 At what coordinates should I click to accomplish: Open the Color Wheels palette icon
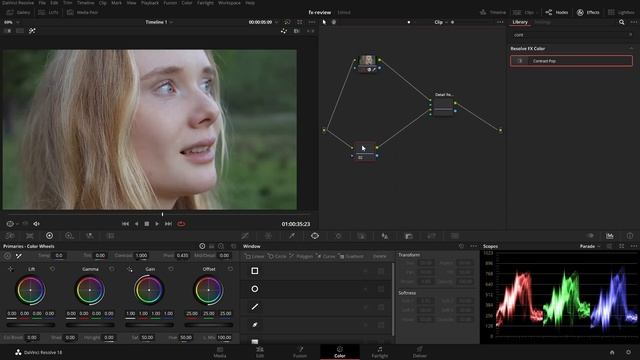tap(49, 236)
